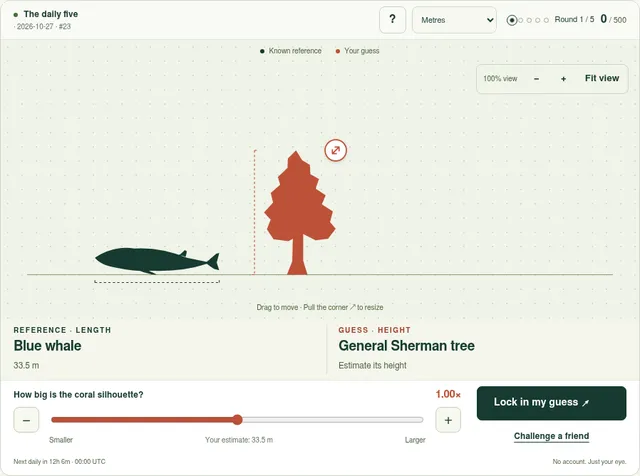This screenshot has height=476, width=640.
Task: Click the 'General Sherman tree' heading
Action: click(407, 346)
